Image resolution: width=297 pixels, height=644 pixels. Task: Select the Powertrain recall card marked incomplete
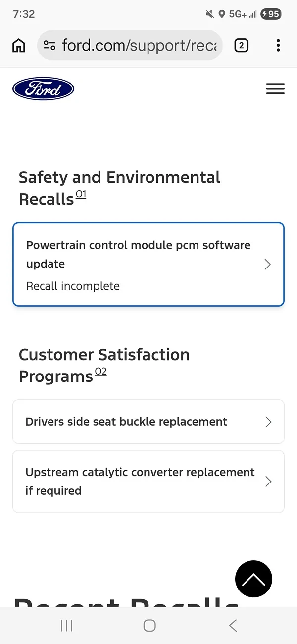coord(148,264)
